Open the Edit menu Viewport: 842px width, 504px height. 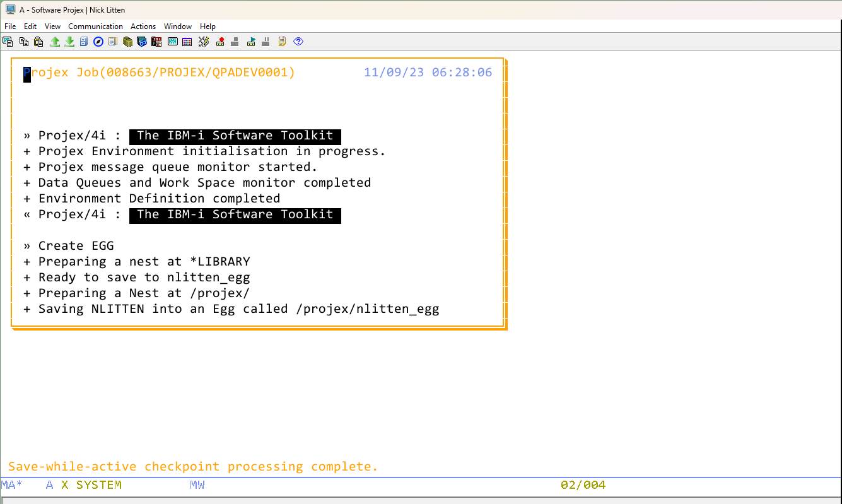pyautogui.click(x=30, y=26)
